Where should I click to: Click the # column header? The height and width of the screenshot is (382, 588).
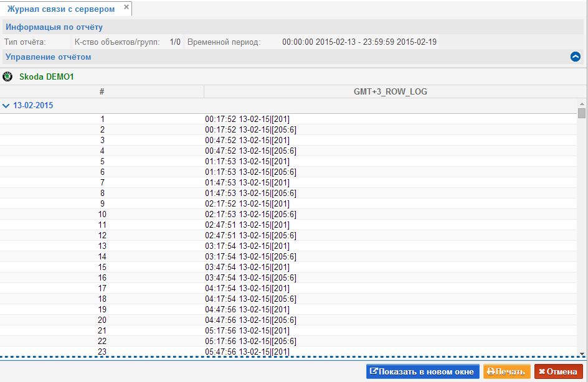tap(102, 91)
